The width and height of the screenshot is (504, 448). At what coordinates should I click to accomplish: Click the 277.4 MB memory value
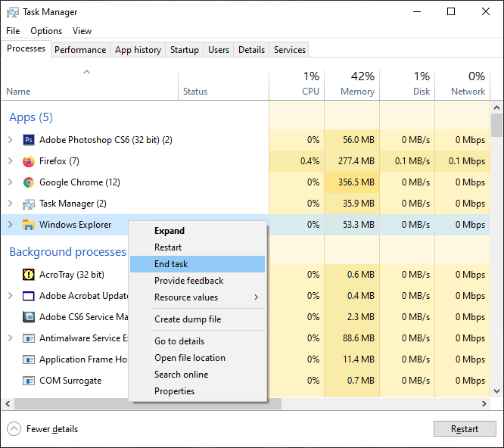pyautogui.click(x=356, y=161)
